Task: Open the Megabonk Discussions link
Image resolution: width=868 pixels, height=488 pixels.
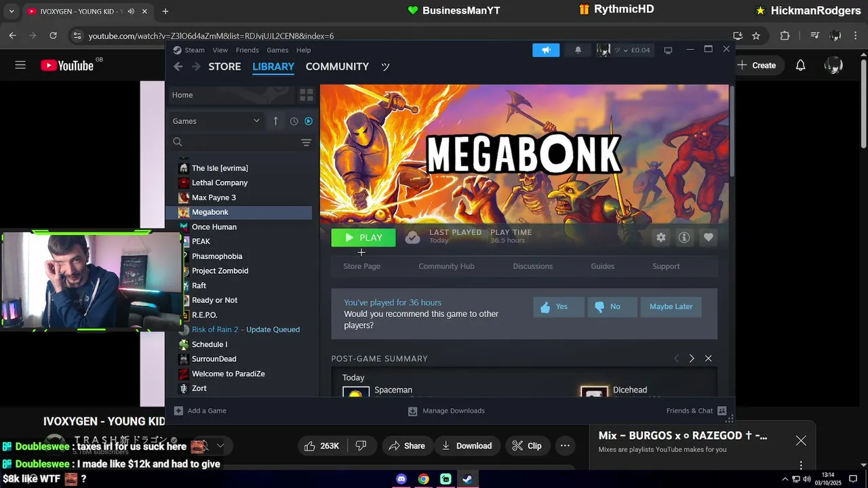Action: pos(532,266)
